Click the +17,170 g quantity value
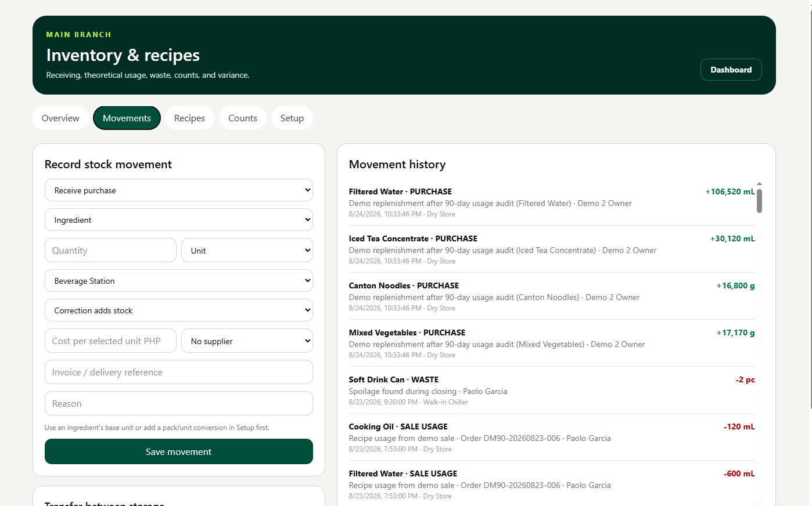Image resolution: width=812 pixels, height=506 pixels. [735, 332]
